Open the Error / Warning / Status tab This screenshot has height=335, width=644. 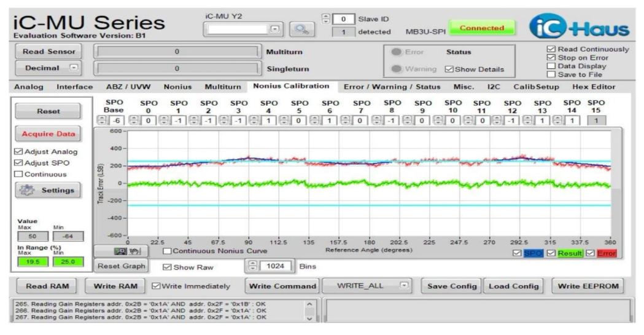(x=392, y=87)
